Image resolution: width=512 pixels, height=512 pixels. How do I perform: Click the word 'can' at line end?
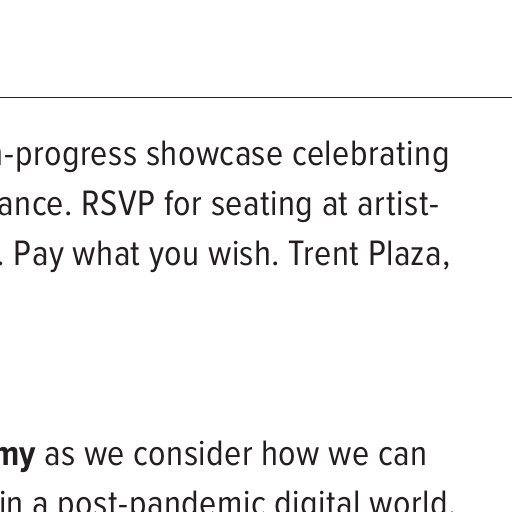pyautogui.click(x=402, y=456)
